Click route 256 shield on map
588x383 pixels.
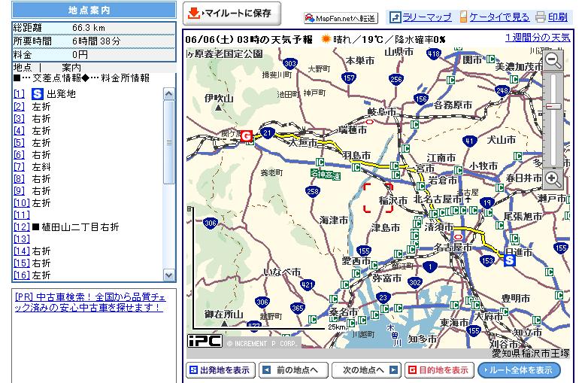click(x=396, y=79)
